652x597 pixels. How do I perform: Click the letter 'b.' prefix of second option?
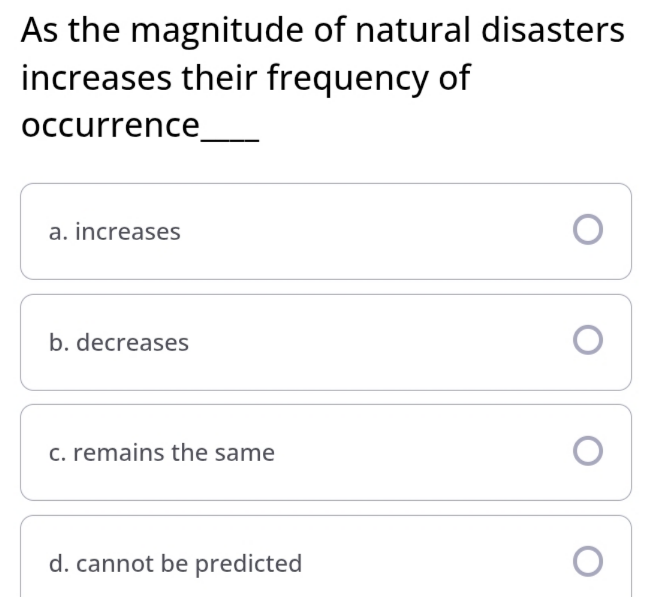point(59,342)
